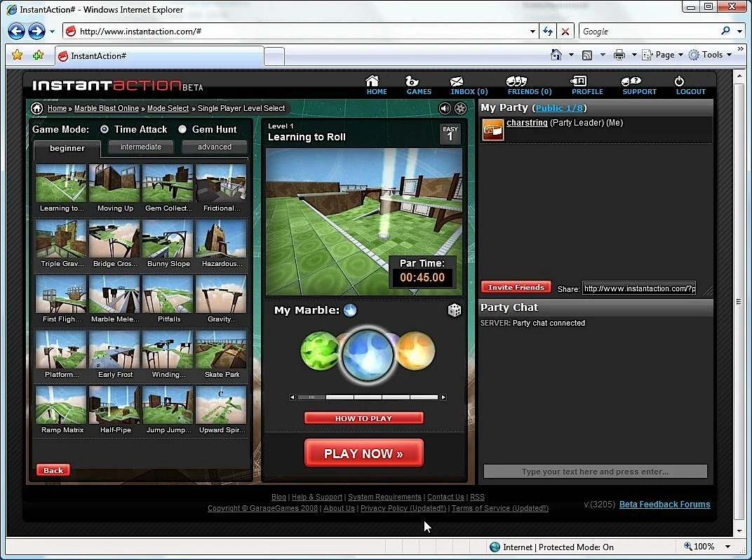This screenshot has width=752, height=560.
Task: Click the browser Forward arrow button
Action: coord(36,31)
